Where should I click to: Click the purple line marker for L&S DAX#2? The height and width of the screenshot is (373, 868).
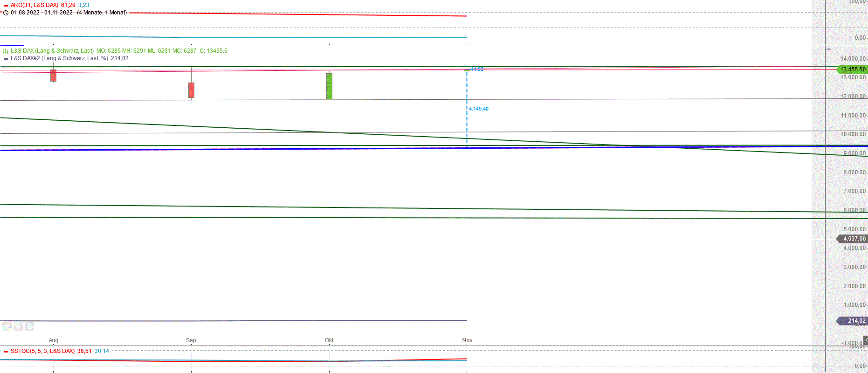tap(6, 59)
